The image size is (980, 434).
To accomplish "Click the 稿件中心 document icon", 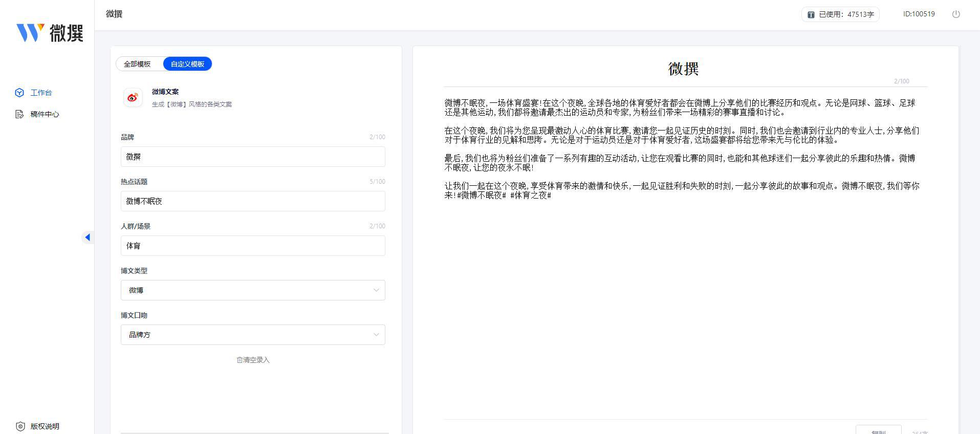I will tap(19, 114).
